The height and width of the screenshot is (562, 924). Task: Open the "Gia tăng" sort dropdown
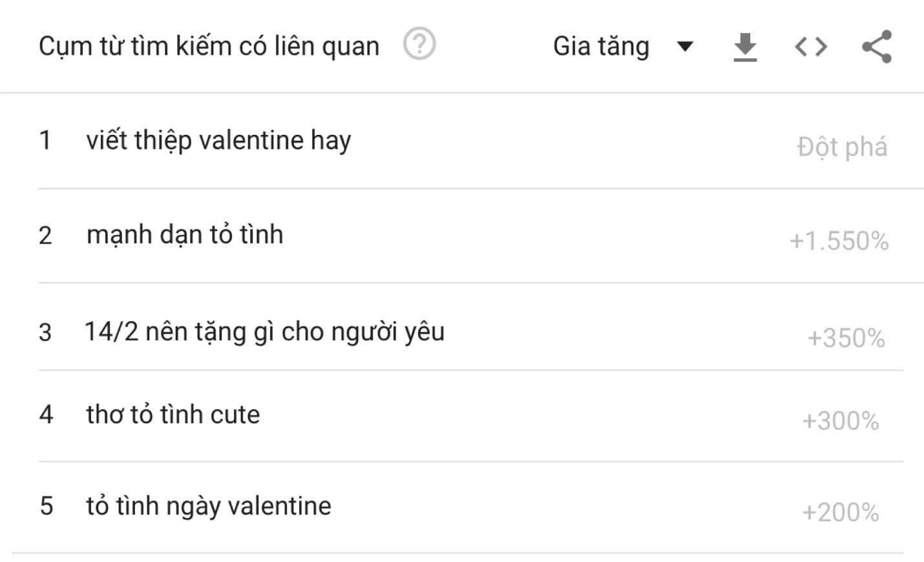click(x=601, y=47)
